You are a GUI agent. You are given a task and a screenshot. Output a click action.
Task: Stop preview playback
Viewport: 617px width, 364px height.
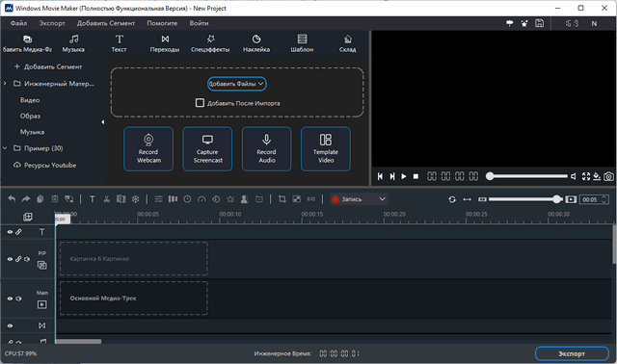click(x=416, y=176)
